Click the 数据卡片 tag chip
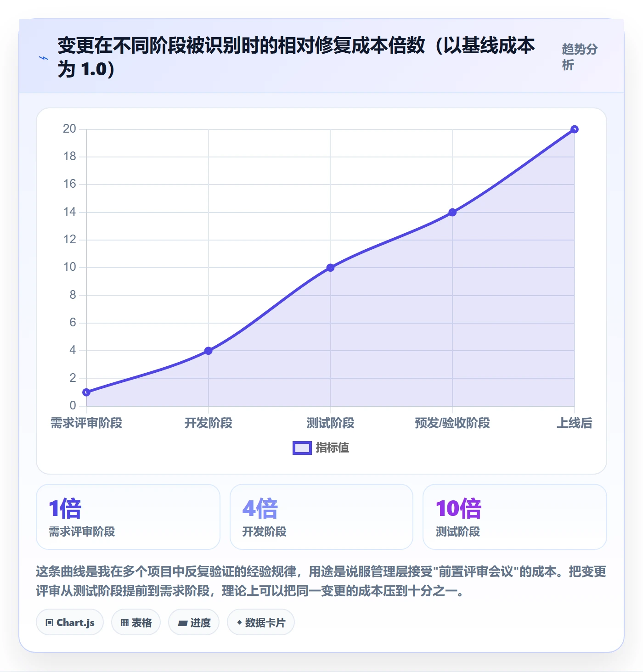This screenshot has height=672, width=643. pos(261,622)
